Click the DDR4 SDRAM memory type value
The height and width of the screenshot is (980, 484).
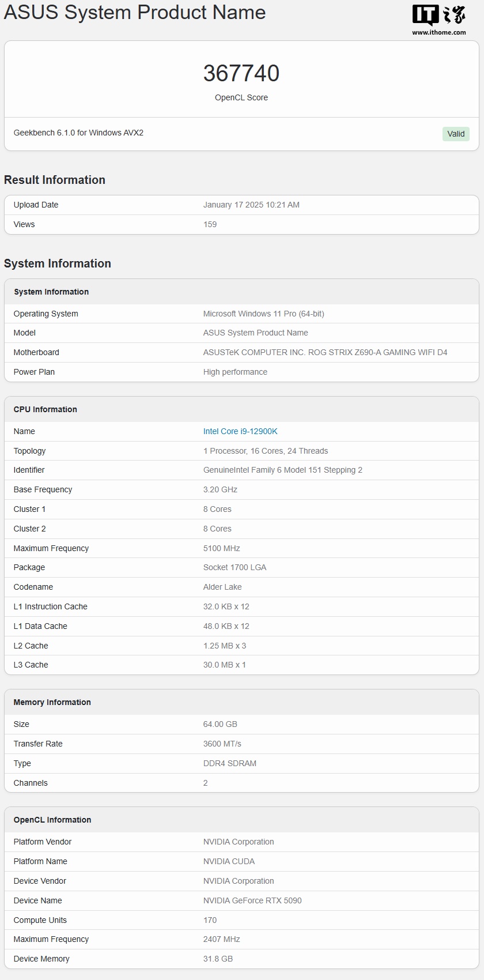tap(230, 763)
